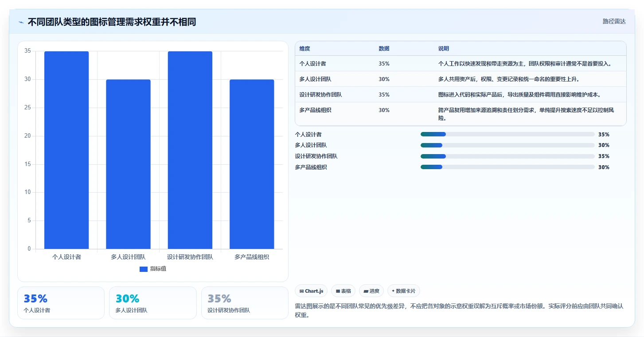Click the description starting 图标进入代码
The width and height of the screenshot is (644, 337).
click(519, 95)
